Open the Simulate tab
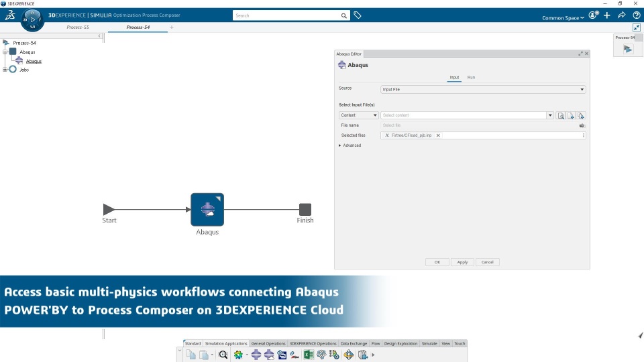This screenshot has height=362, width=644. 429,343
